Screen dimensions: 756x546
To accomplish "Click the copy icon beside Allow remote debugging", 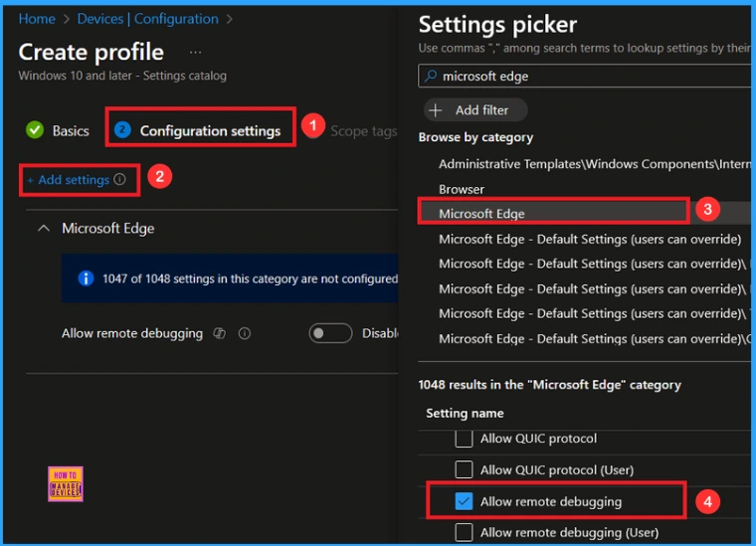I will 220,333.
